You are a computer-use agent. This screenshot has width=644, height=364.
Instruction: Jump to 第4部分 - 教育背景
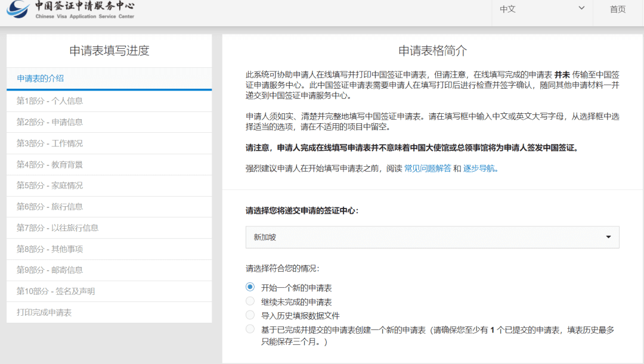(50, 164)
